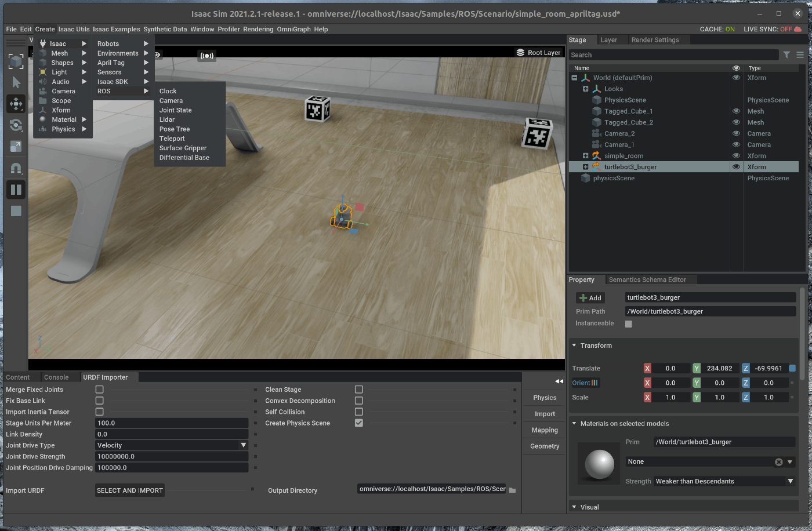This screenshot has height=531, width=812.
Task: Collapse the Visual section
Action: [574, 507]
